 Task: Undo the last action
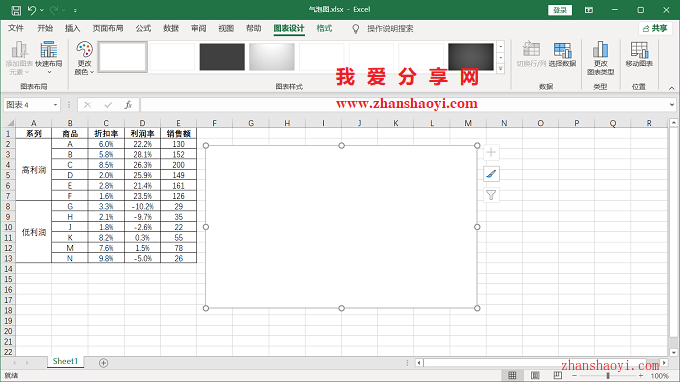[32, 10]
